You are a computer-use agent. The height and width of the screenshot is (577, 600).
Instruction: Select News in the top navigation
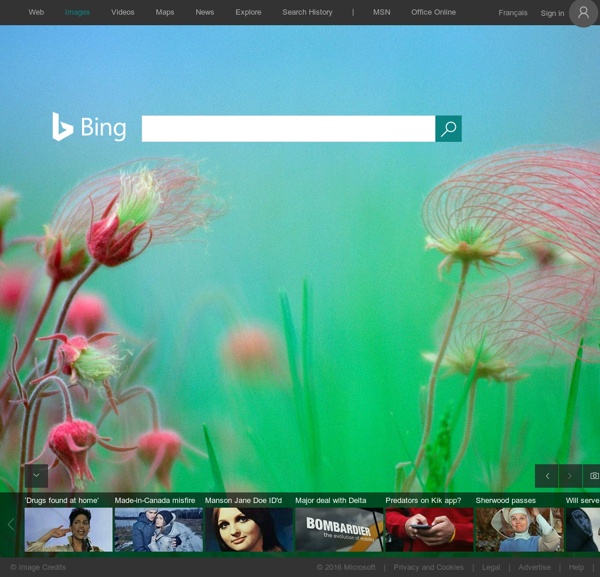tap(205, 12)
